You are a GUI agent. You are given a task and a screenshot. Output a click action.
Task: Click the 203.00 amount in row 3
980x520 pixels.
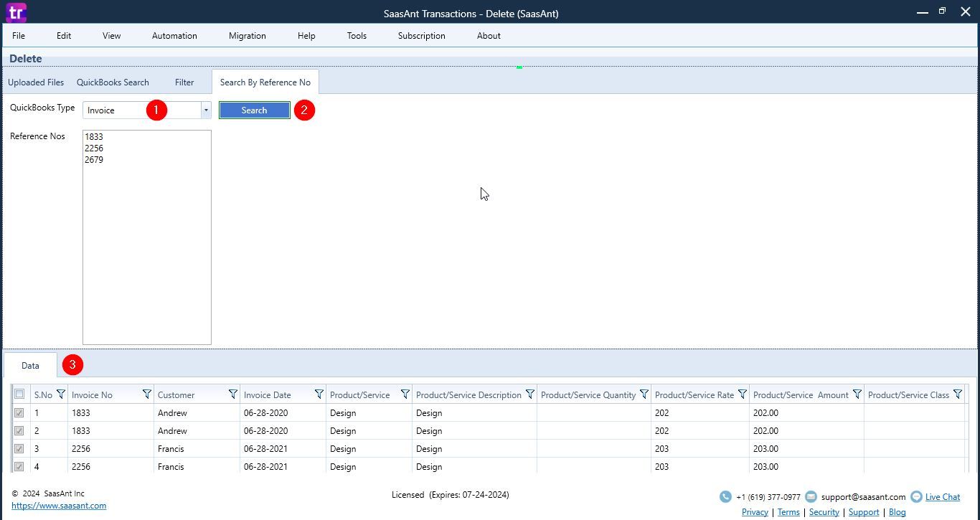click(x=765, y=449)
